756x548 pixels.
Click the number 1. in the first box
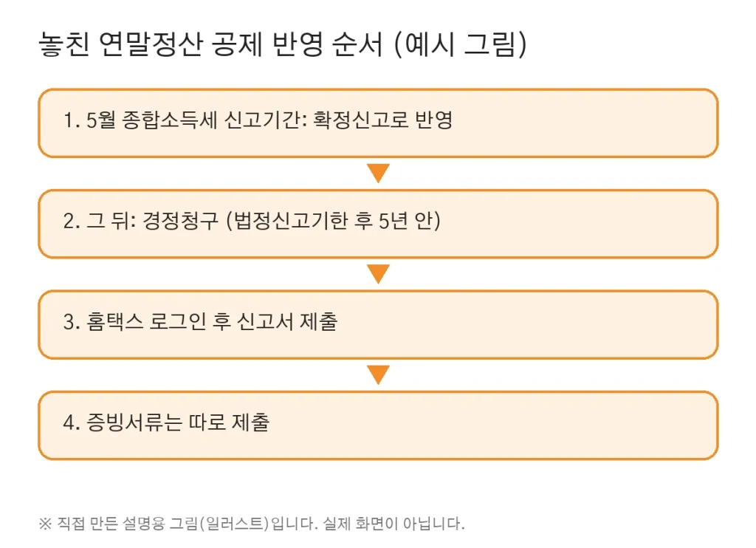72,120
